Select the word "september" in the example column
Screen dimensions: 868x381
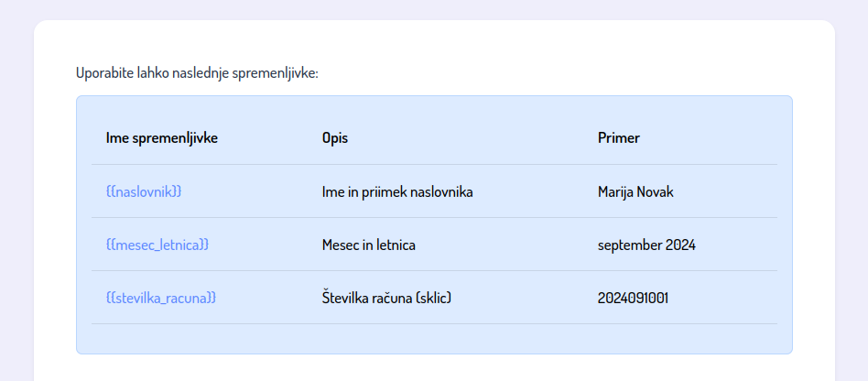tap(629, 245)
